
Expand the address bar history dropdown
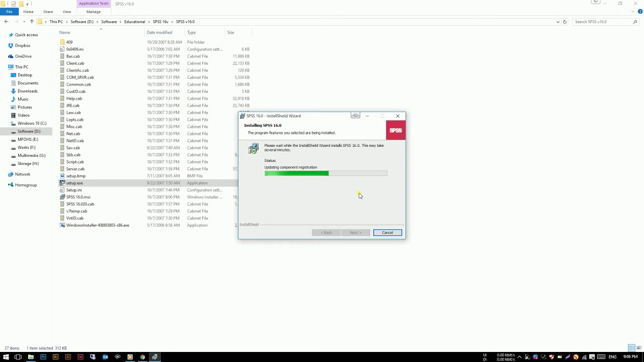pos(557,22)
